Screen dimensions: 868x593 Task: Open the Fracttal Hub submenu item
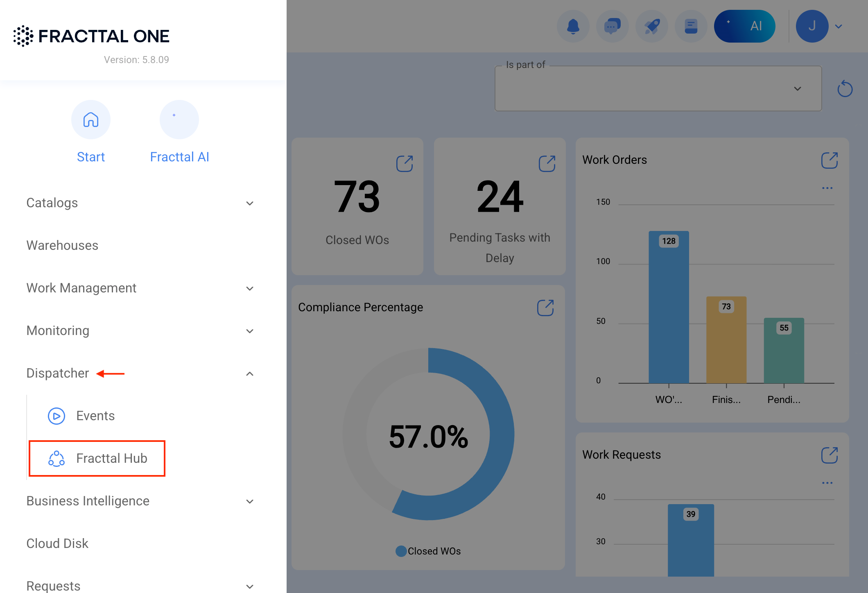click(x=97, y=459)
